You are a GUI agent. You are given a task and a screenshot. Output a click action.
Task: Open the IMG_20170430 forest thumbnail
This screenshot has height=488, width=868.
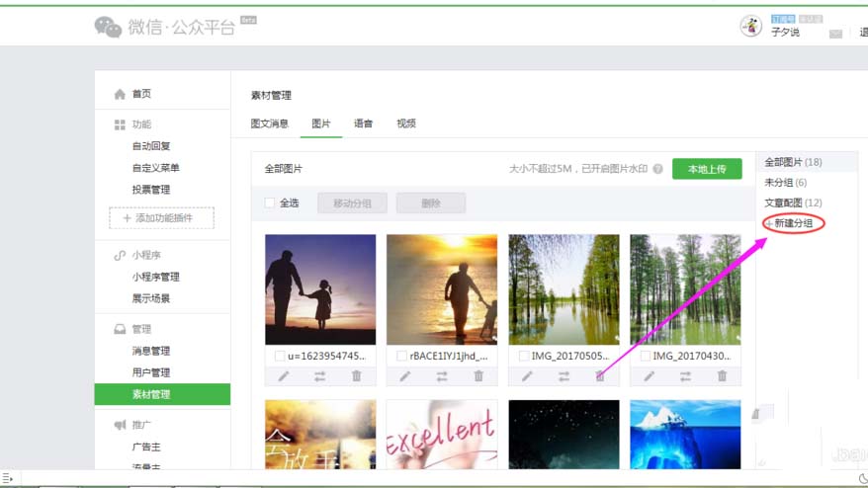(685, 289)
